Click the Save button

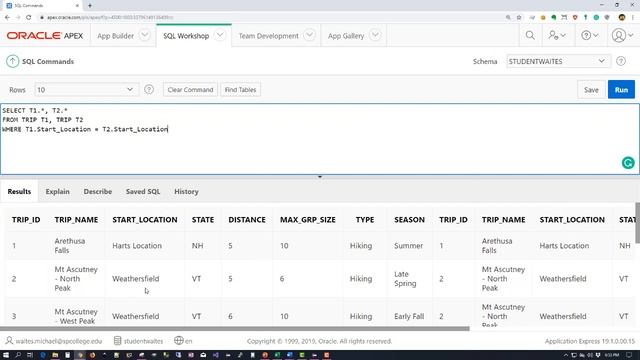[591, 90]
